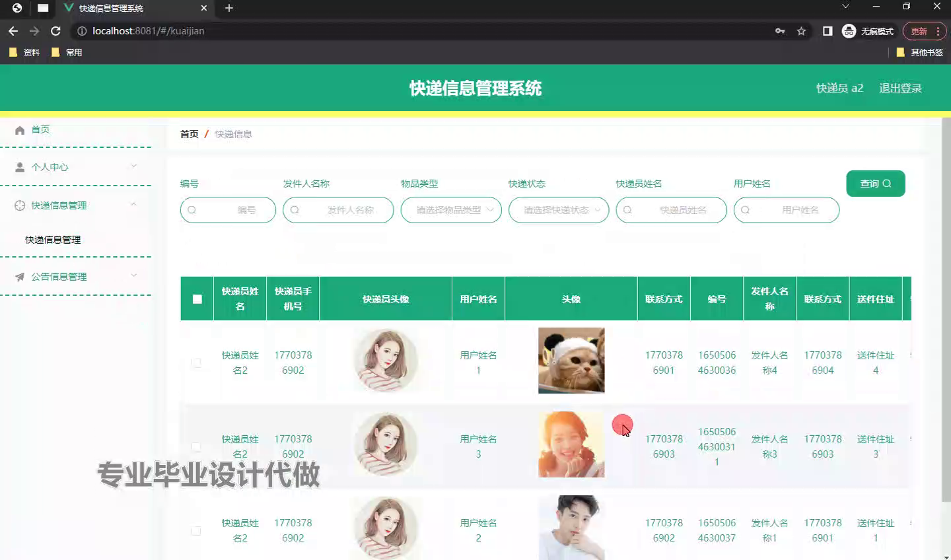
Task: Click courier avatar in 用户姓名3 row
Action: [x=386, y=444]
